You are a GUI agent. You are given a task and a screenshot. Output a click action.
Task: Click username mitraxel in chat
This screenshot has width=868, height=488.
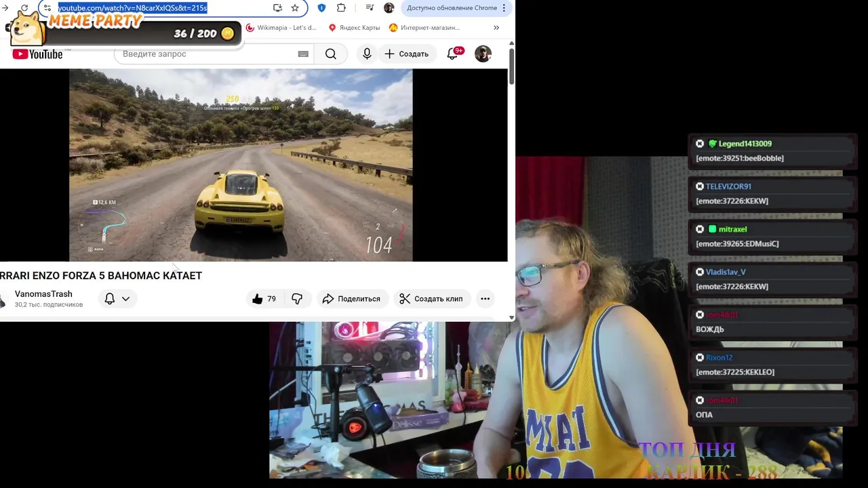(x=732, y=229)
